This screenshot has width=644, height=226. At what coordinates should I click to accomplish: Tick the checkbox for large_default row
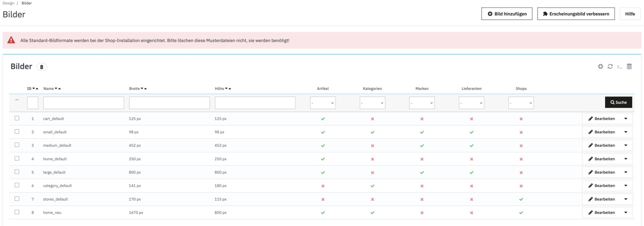click(x=17, y=172)
